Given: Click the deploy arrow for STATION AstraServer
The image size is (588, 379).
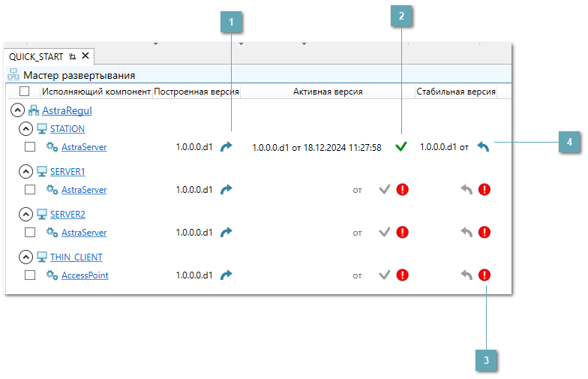Looking at the screenshot, I should (226, 147).
